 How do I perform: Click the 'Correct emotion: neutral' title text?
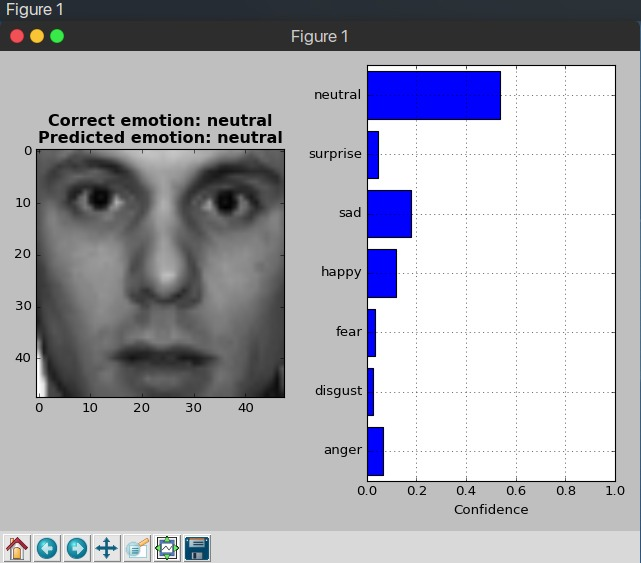pos(160,120)
